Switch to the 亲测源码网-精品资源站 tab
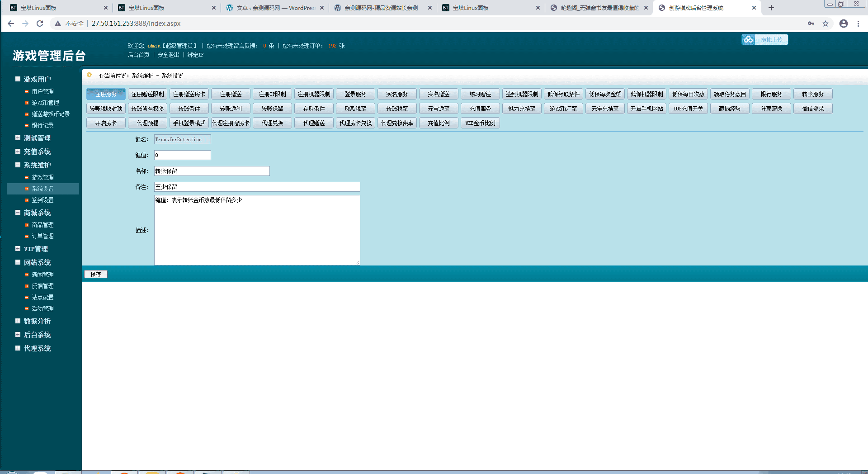The height and width of the screenshot is (474, 868). pos(382,8)
